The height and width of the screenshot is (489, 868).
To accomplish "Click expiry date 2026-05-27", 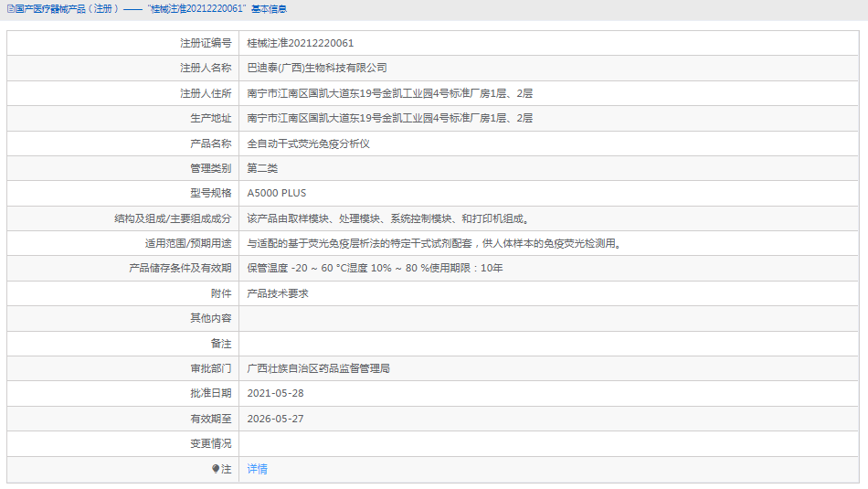I will click(275, 419).
